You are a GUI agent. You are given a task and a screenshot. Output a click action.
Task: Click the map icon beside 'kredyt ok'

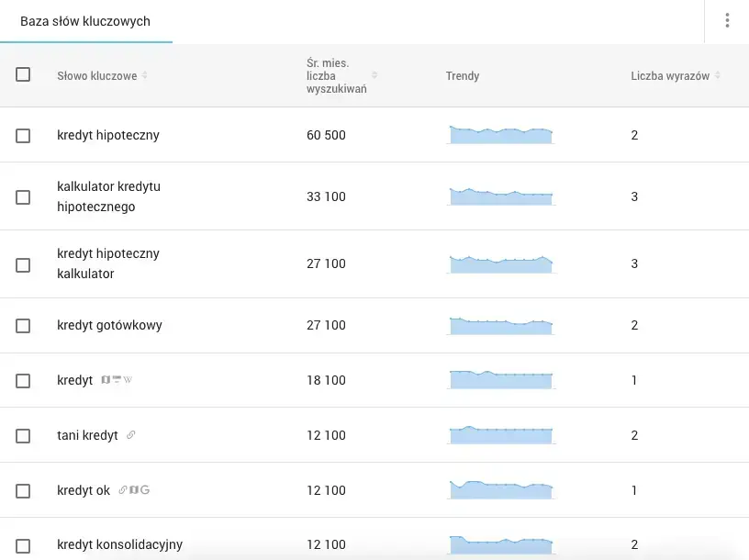coord(133,490)
